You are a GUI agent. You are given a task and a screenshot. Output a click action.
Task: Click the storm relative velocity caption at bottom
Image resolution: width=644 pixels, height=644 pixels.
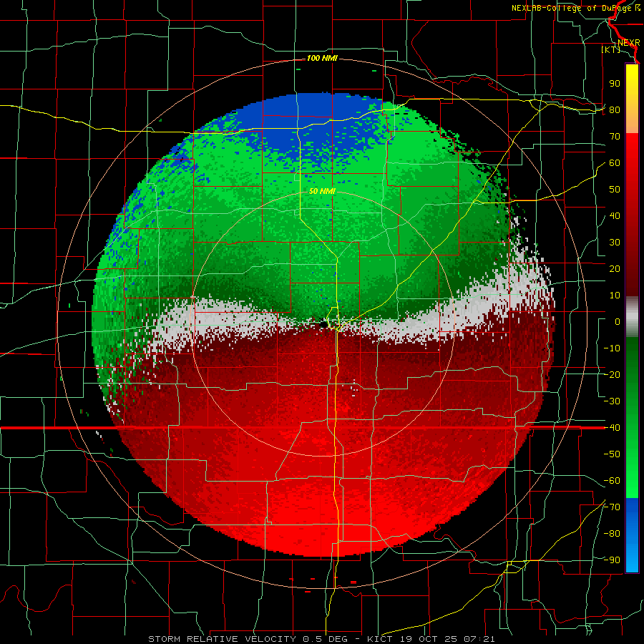[x=321, y=639]
